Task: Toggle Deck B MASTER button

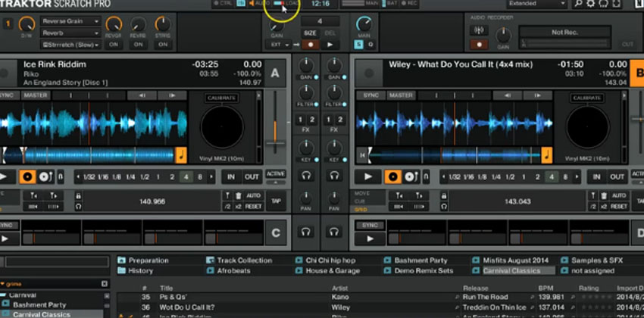Action: [401, 95]
